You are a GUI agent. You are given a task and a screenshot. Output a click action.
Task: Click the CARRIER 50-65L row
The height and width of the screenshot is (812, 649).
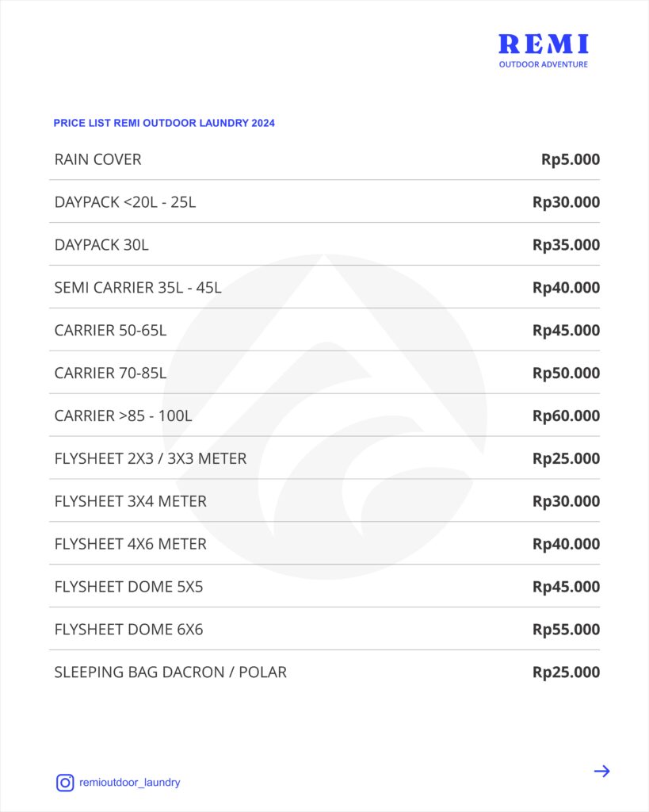click(x=325, y=330)
